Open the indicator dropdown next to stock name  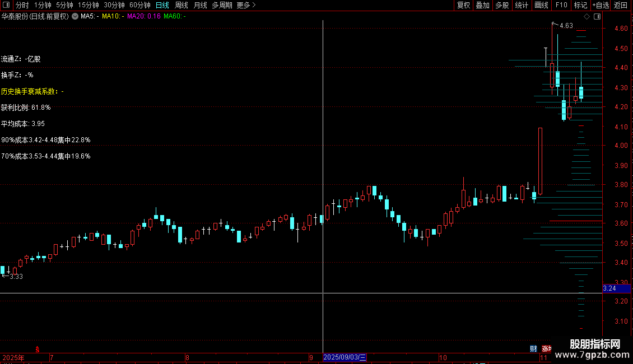pos(75,17)
